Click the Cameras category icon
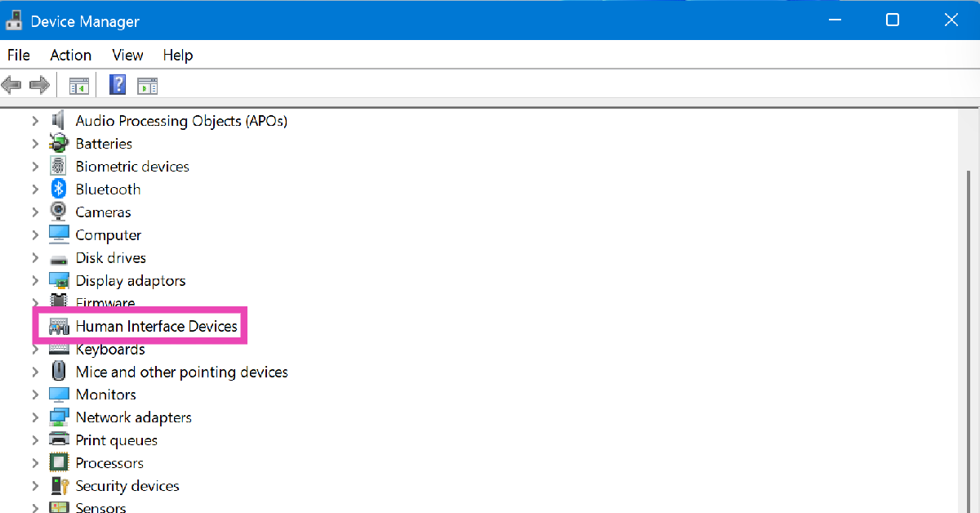980x513 pixels. pos(58,212)
